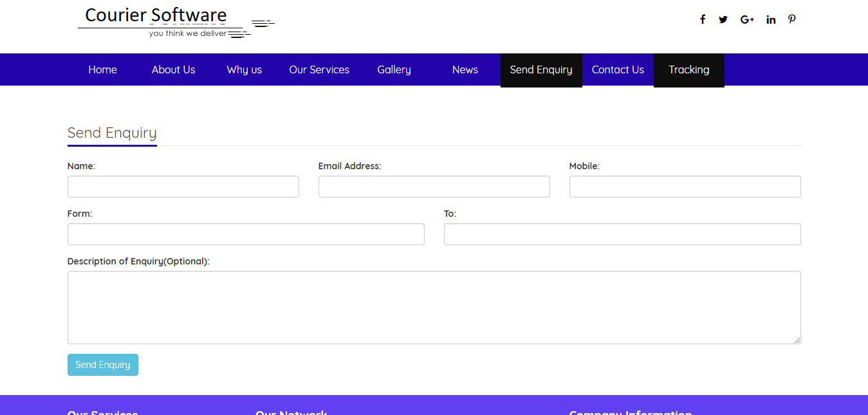Open the Twitter social icon
The width and height of the screenshot is (868, 415).
pos(723,19)
